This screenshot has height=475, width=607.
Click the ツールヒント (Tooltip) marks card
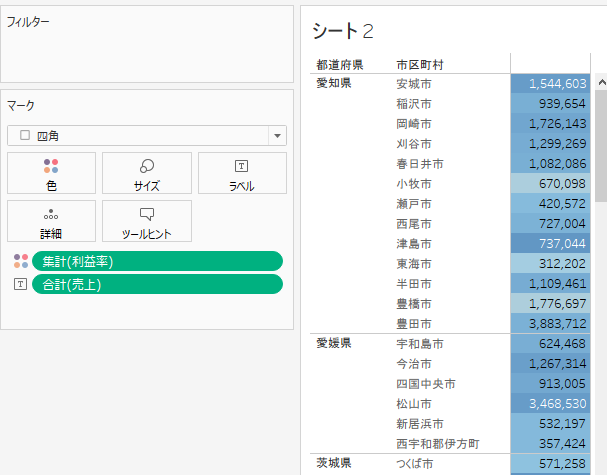[x=147, y=221]
